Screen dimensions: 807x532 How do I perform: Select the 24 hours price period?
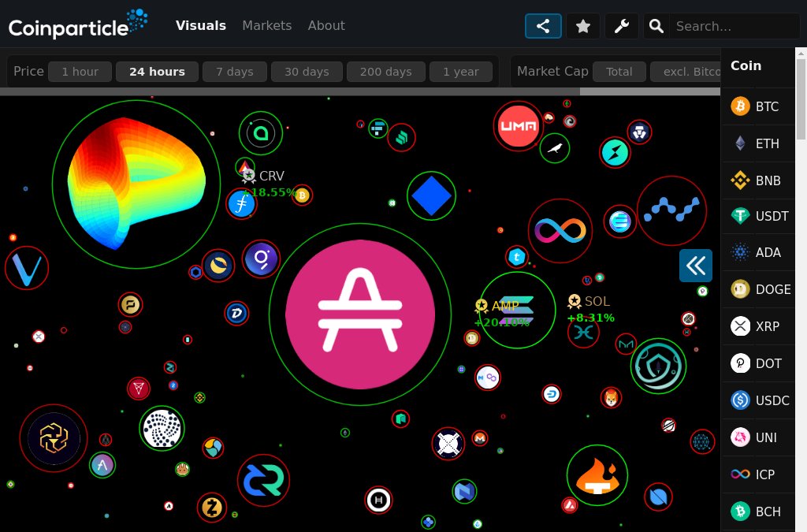tap(157, 72)
